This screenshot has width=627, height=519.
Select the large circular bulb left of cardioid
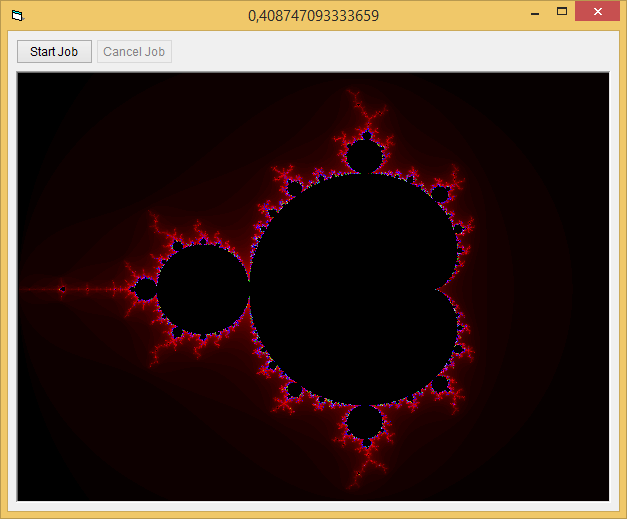click(203, 290)
